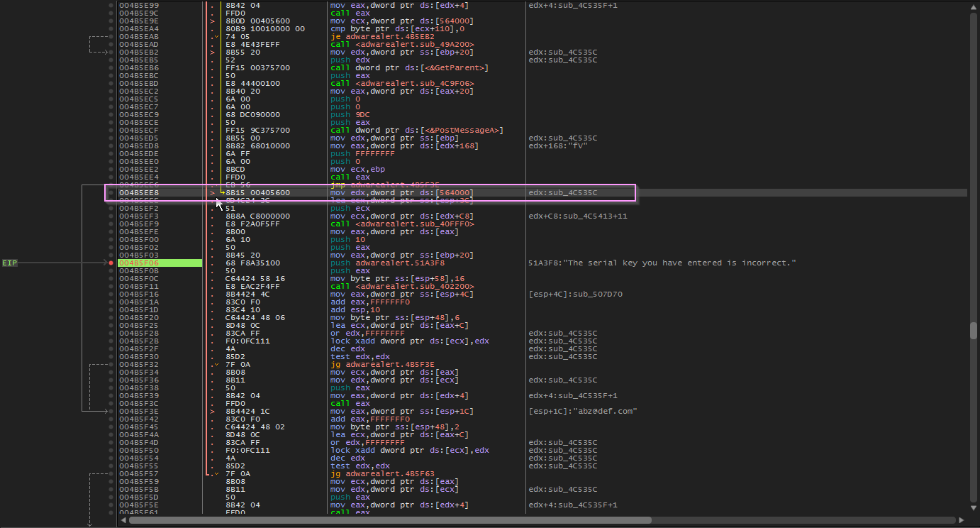
Task: Select call adwarealert.sub_40FFF0 instruction
Action: [x=402, y=224]
